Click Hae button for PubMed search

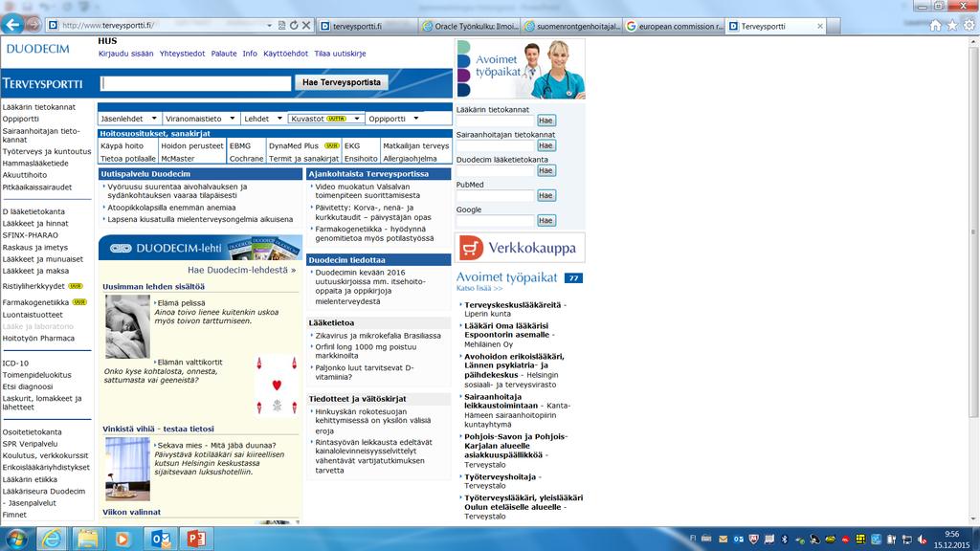tap(546, 195)
